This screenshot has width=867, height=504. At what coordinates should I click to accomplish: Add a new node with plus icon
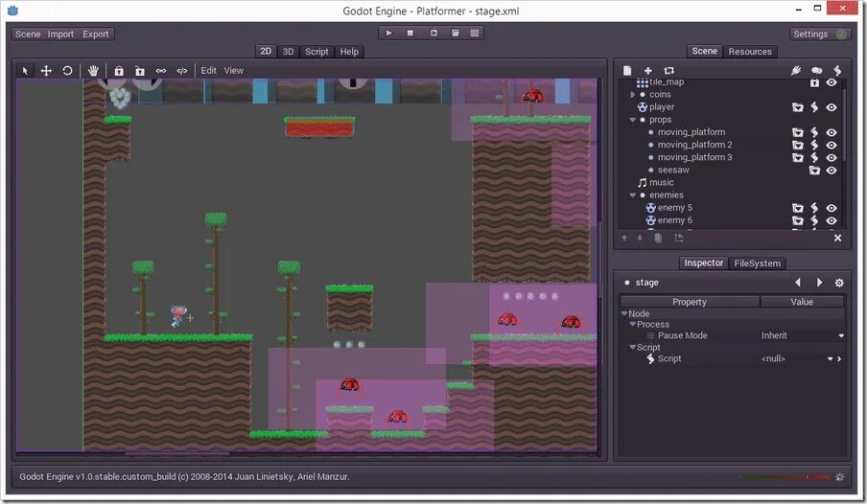pos(648,71)
